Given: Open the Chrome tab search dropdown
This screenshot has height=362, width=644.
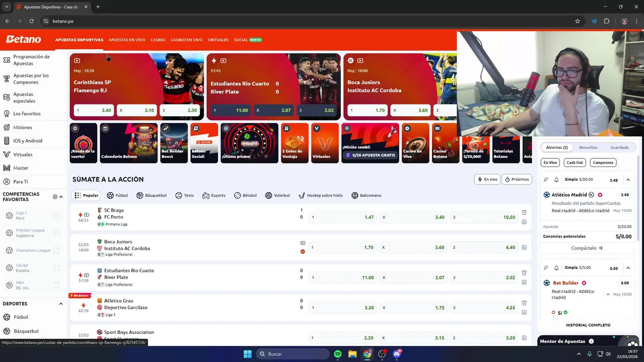Looking at the screenshot, I should point(7,7).
